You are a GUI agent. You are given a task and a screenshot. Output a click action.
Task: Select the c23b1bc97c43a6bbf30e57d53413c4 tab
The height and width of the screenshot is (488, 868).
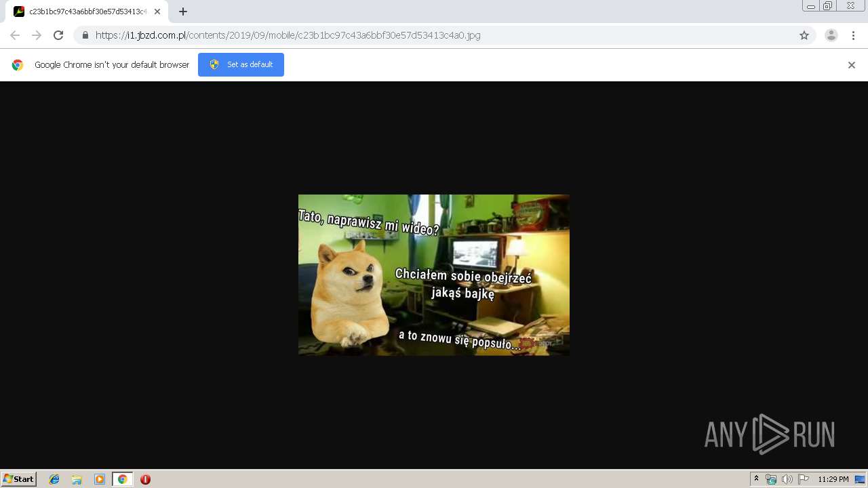click(87, 12)
